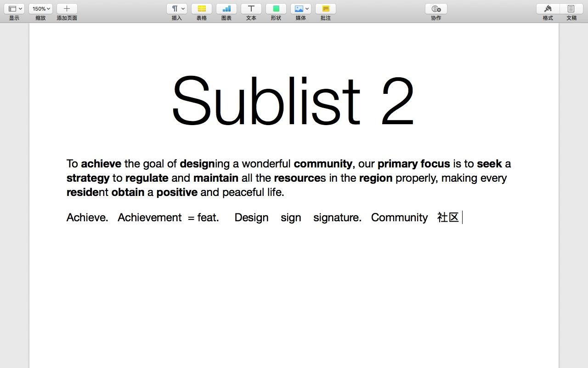Insert a shape with 形状 icon
Image resolution: width=588 pixels, height=368 pixels.
(x=276, y=9)
